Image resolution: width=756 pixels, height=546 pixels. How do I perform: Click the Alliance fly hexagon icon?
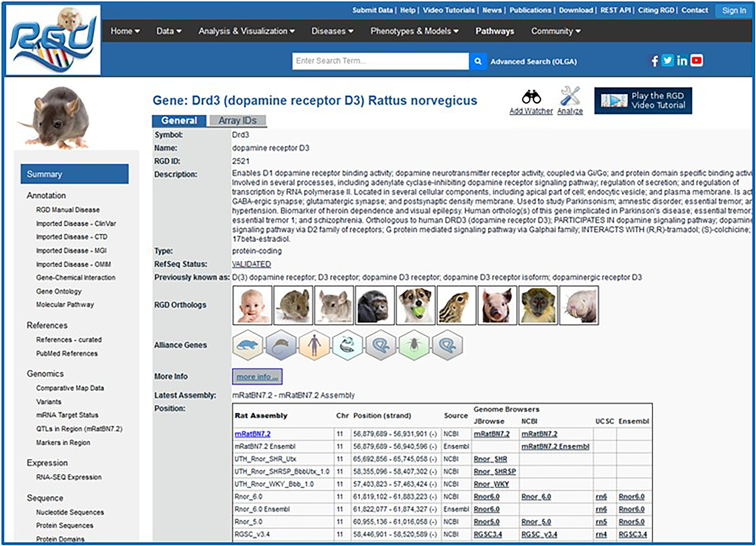(x=414, y=345)
